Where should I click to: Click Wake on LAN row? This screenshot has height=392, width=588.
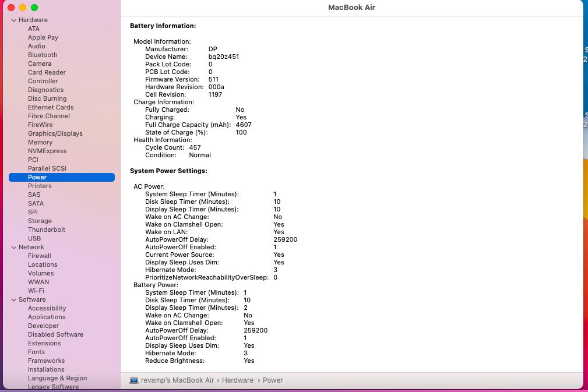[x=214, y=232]
